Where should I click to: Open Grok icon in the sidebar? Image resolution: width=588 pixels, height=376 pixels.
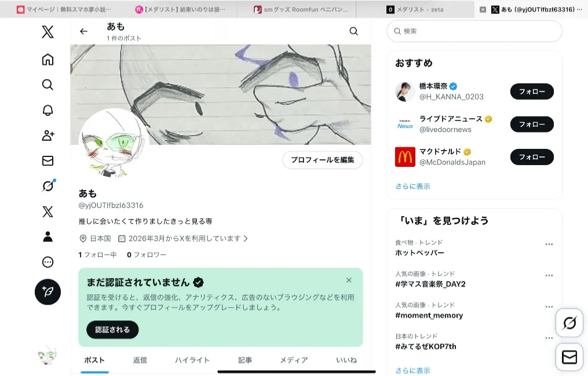[48, 186]
